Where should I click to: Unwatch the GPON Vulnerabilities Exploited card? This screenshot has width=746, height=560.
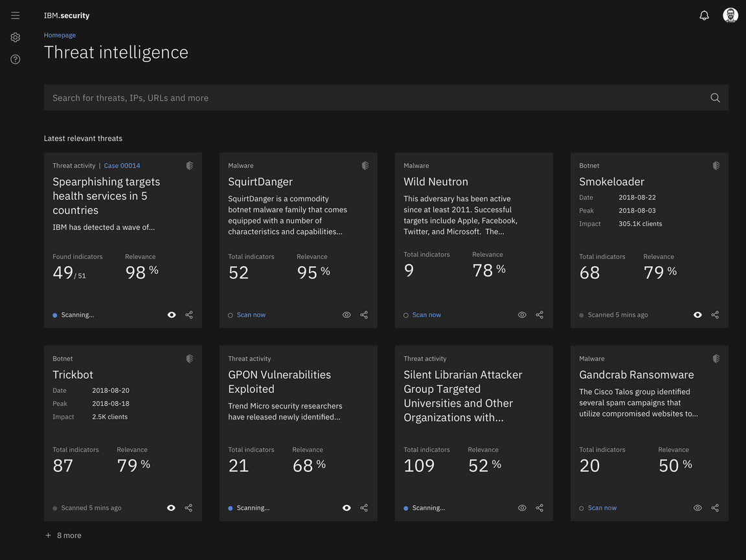346,508
